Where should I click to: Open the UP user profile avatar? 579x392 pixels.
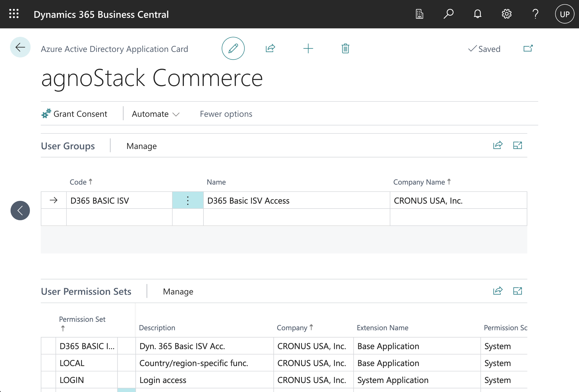(x=565, y=14)
